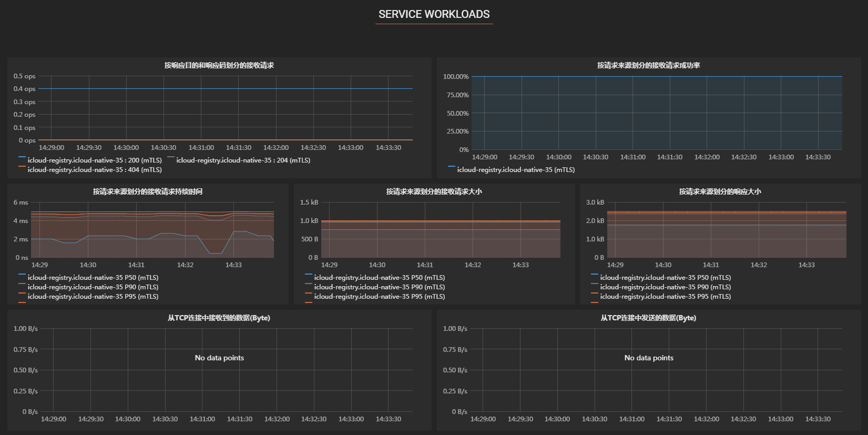This screenshot has height=435, width=868.
Task: Open the 从TCP连接中发送的数据(Byte) panel title menu
Action: tap(648, 318)
